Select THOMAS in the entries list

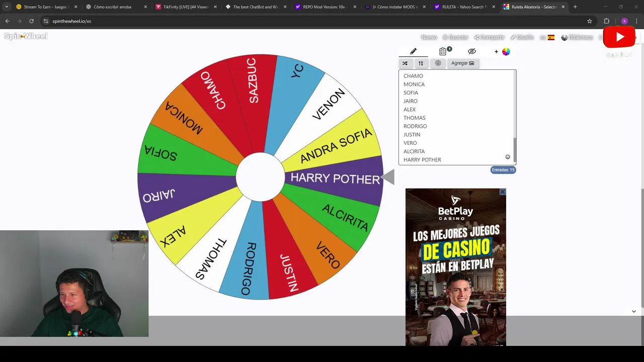[x=415, y=118]
